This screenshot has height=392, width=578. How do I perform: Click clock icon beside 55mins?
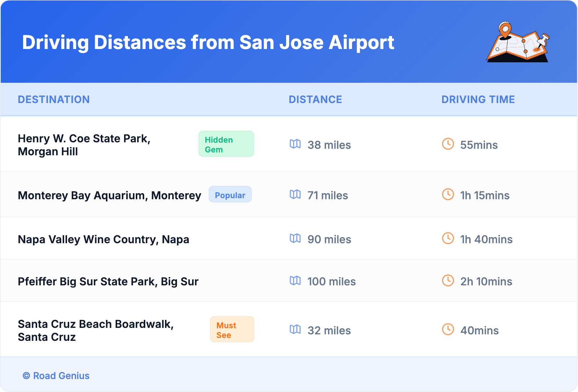click(x=448, y=144)
